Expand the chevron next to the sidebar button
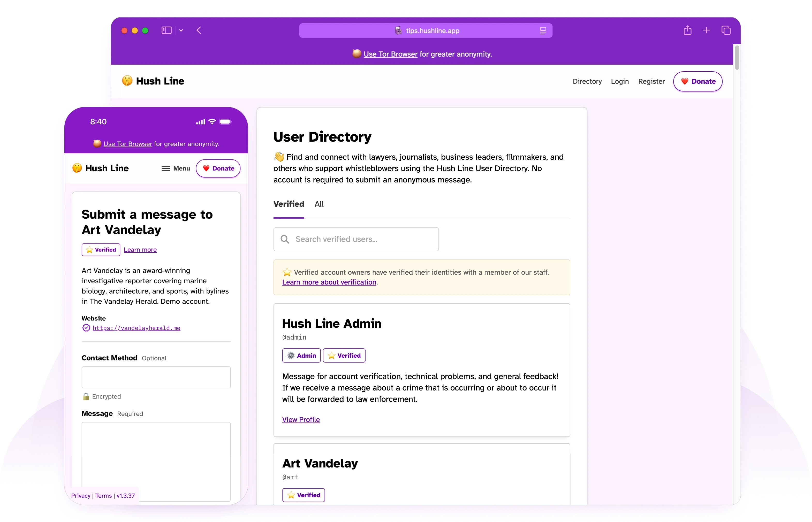The width and height of the screenshot is (812, 522). click(181, 30)
